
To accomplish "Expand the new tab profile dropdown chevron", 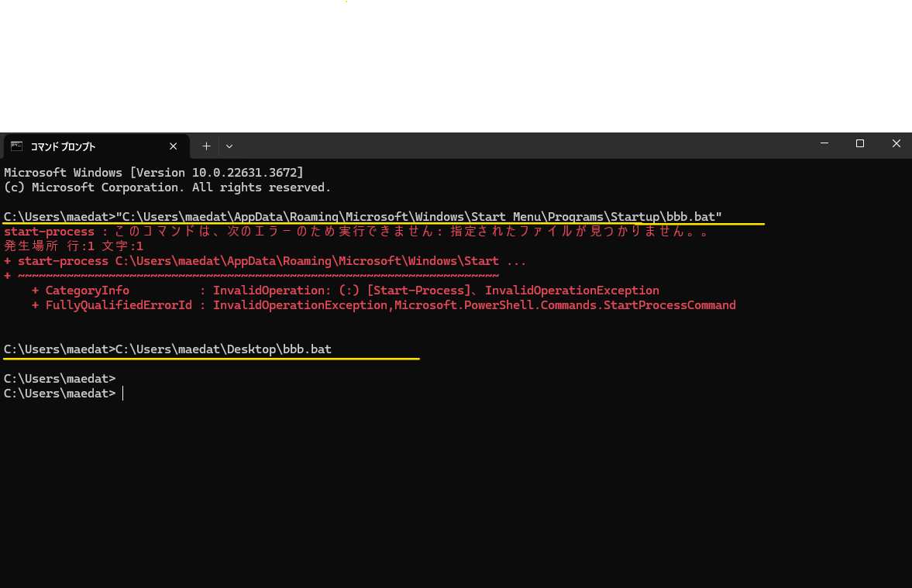I will click(229, 146).
